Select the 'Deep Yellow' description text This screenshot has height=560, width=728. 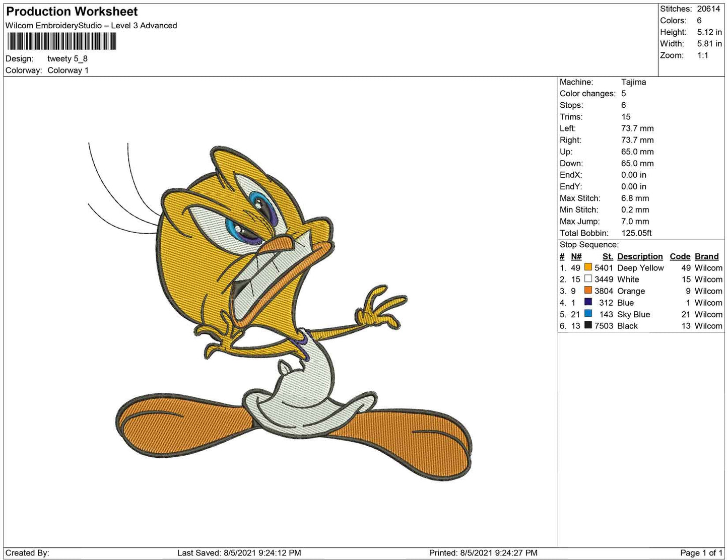640,268
